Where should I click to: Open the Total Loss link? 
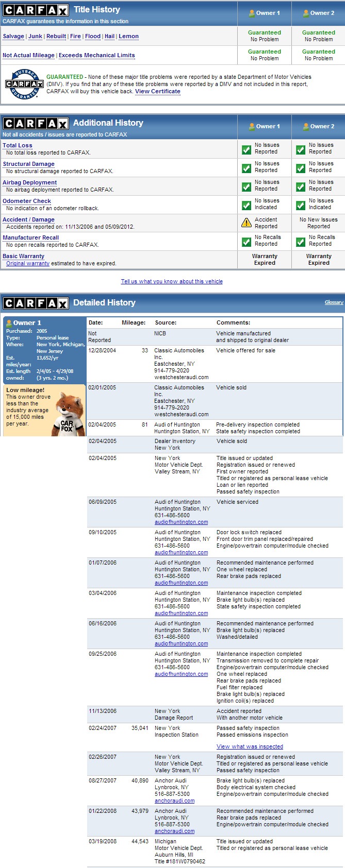click(18, 146)
